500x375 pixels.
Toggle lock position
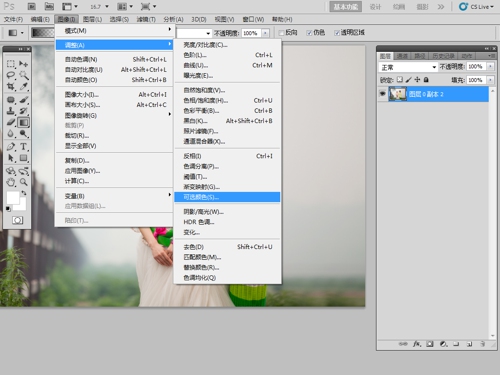(417, 80)
